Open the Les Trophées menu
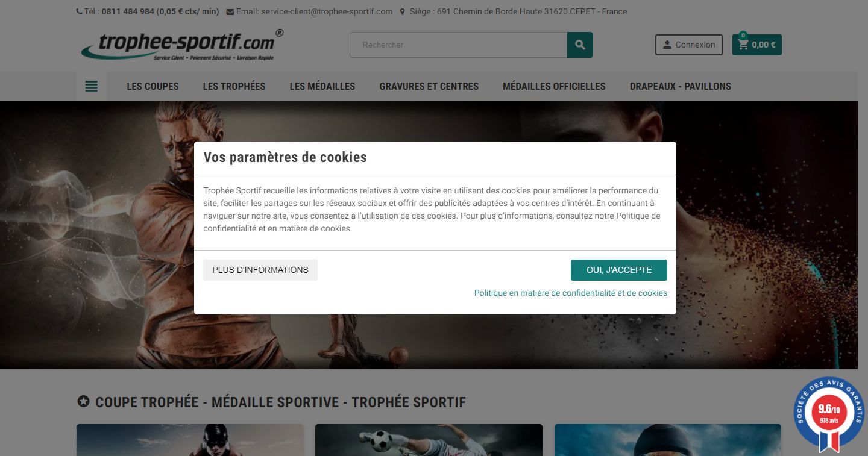 tap(234, 86)
